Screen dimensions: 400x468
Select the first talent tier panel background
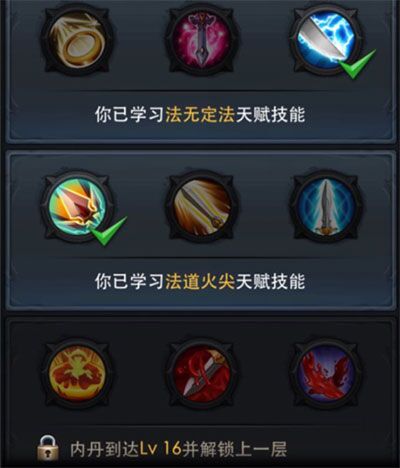[x=200, y=71]
